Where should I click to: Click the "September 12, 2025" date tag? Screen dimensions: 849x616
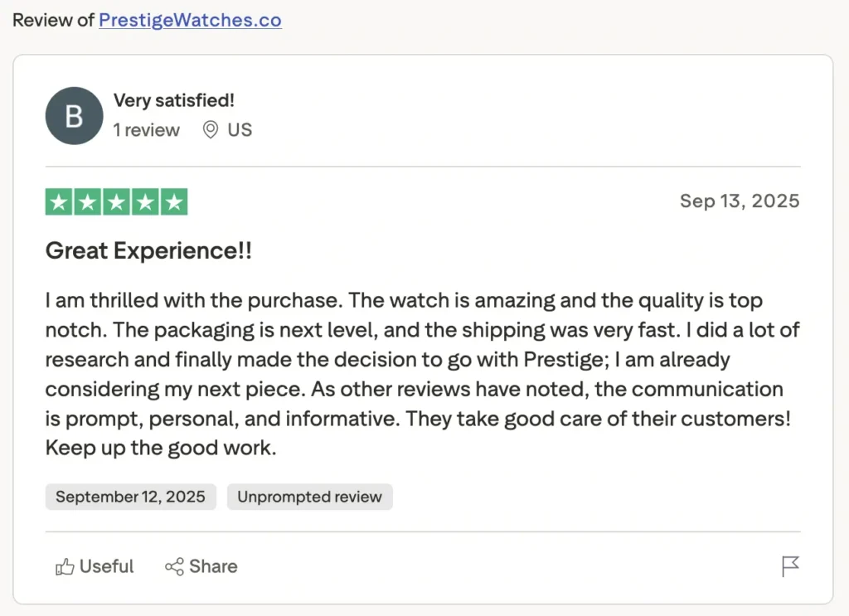(130, 497)
